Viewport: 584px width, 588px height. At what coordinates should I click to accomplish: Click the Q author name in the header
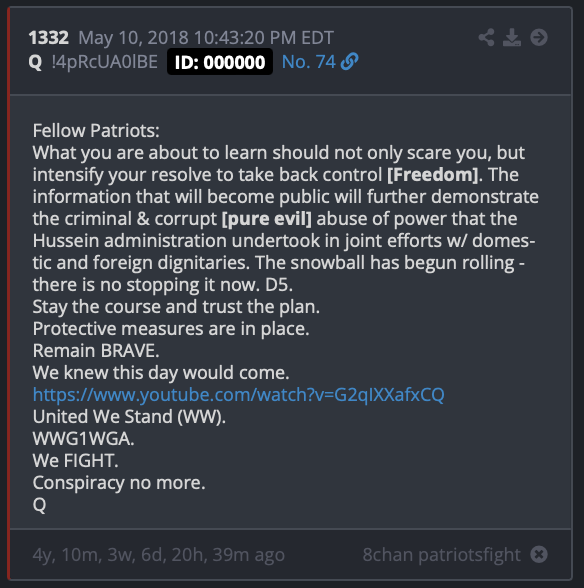click(x=35, y=62)
